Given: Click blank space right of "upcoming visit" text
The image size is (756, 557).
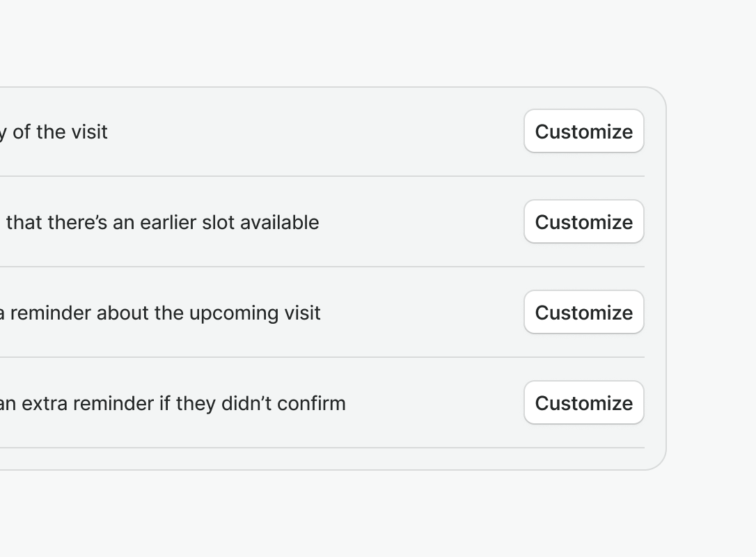Looking at the screenshot, I should point(418,313).
